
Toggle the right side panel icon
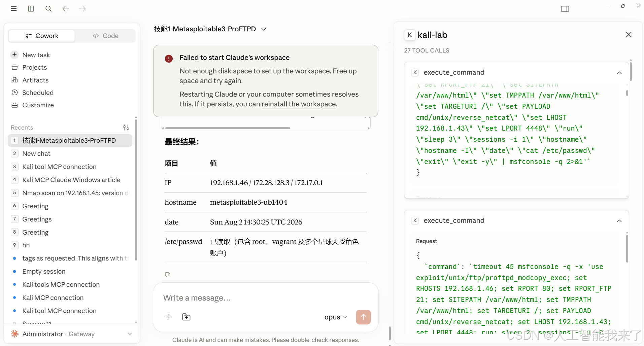click(x=565, y=9)
